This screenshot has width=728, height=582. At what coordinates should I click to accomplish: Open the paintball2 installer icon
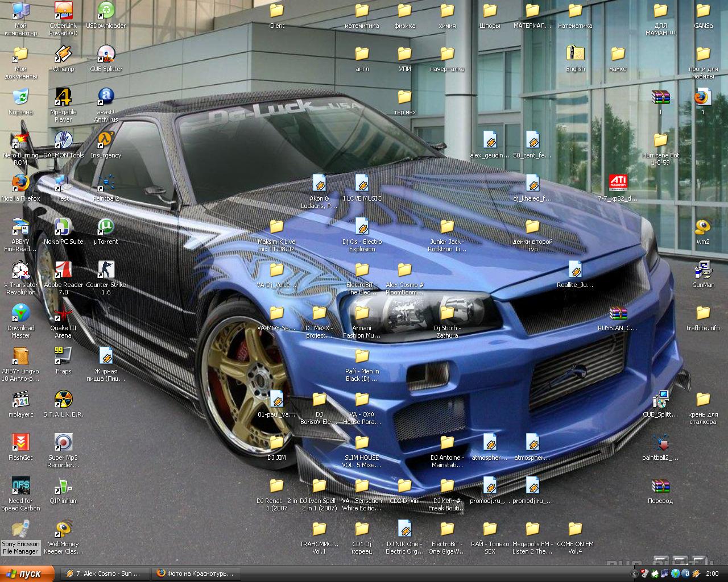pyautogui.click(x=660, y=447)
